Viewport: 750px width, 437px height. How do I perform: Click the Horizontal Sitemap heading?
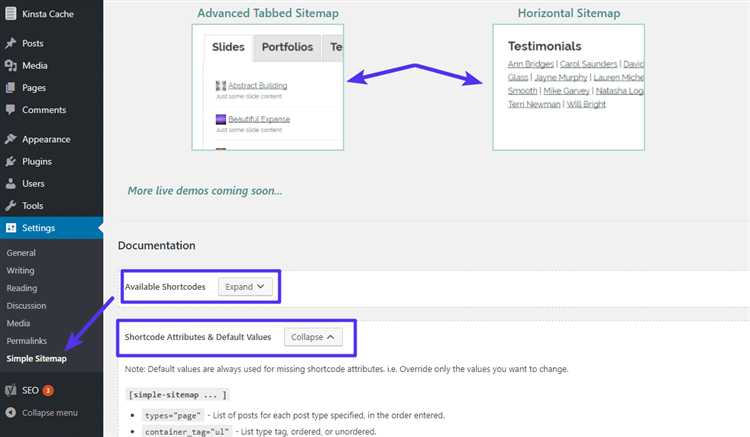click(569, 13)
